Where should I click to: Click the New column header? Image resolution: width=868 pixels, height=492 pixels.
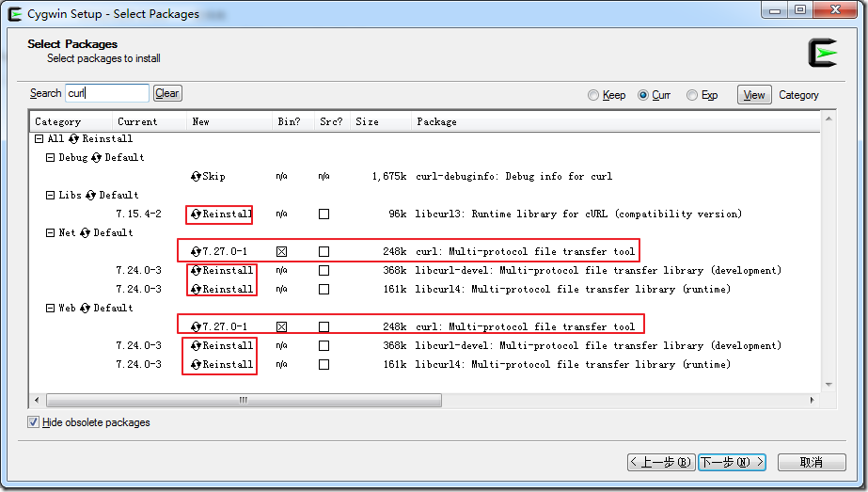[x=229, y=122]
